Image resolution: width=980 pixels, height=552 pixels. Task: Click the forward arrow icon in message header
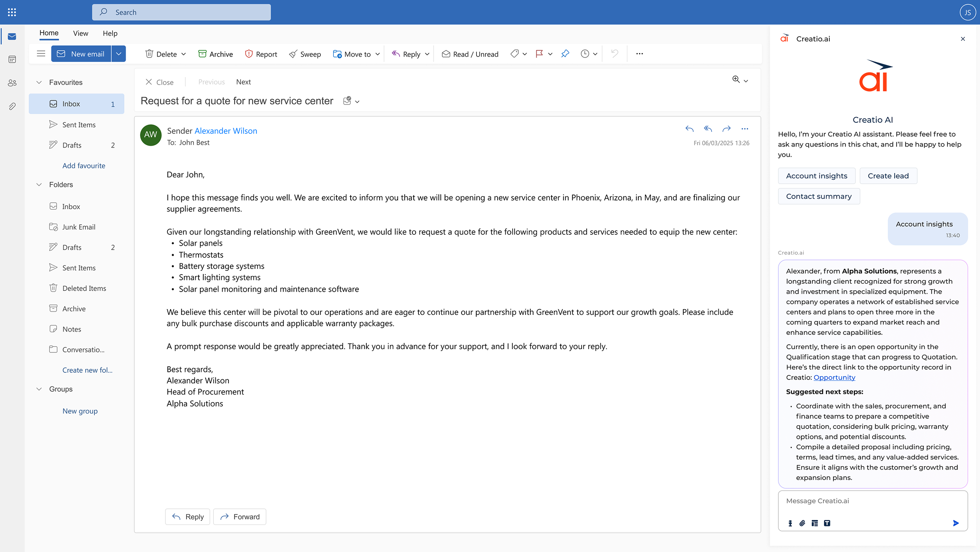(726, 129)
